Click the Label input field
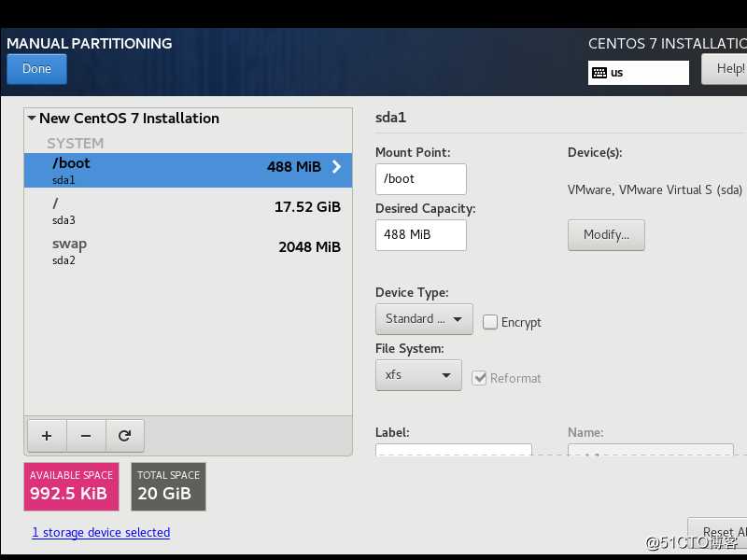Screen dimensions: 747x560 click(454, 450)
